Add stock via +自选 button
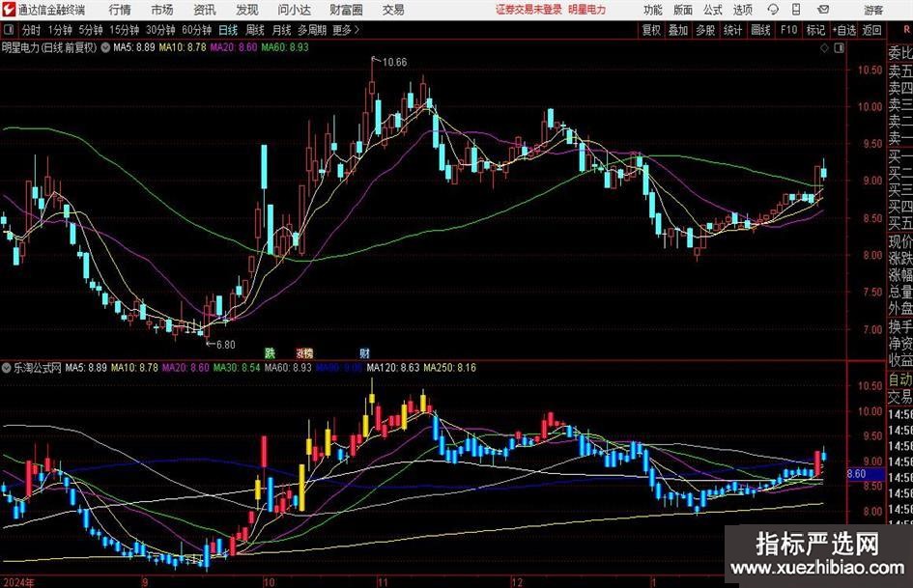Viewport: 913px width, 588px height. point(844,30)
